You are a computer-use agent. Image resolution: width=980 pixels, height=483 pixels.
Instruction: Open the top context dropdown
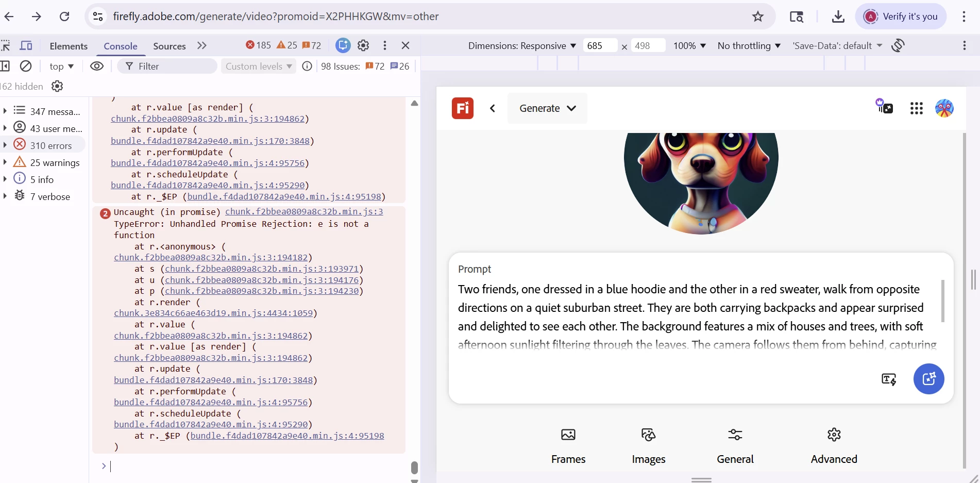tap(61, 66)
